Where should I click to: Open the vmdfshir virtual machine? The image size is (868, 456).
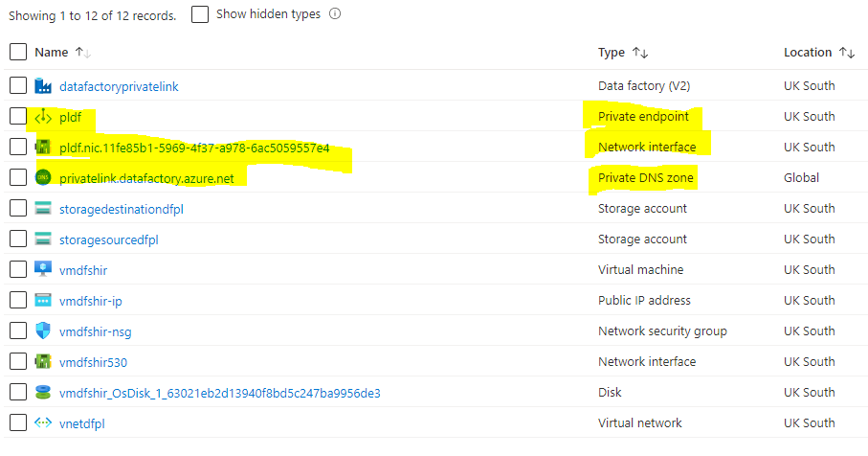[83, 270]
